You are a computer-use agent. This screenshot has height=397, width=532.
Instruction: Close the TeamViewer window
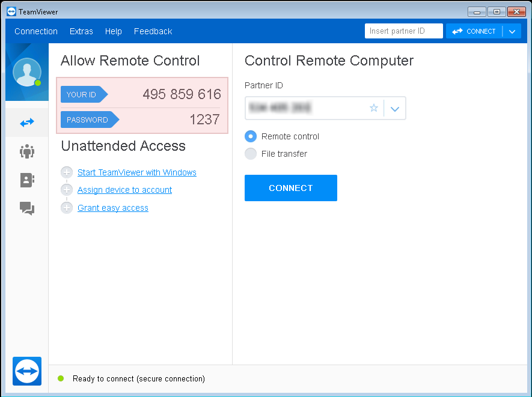(516, 12)
